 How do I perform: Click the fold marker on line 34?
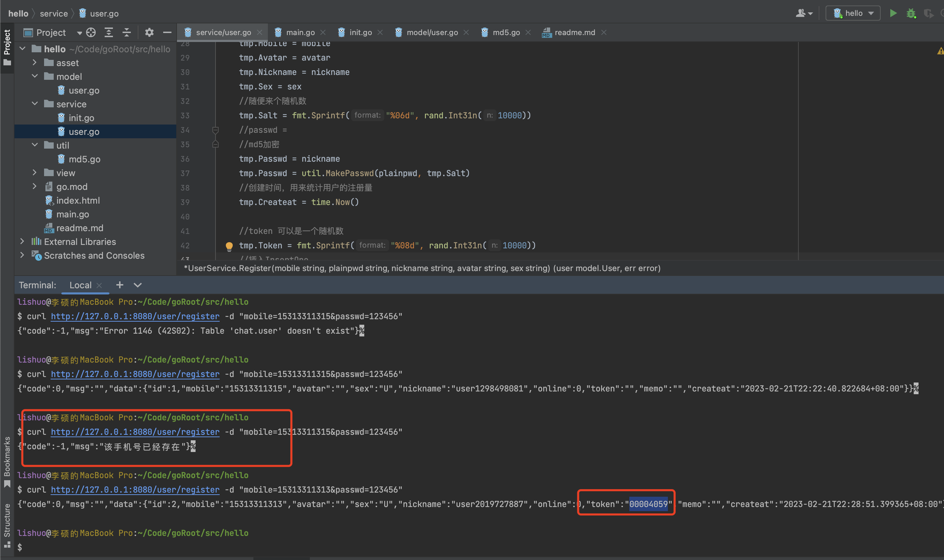pos(215,130)
